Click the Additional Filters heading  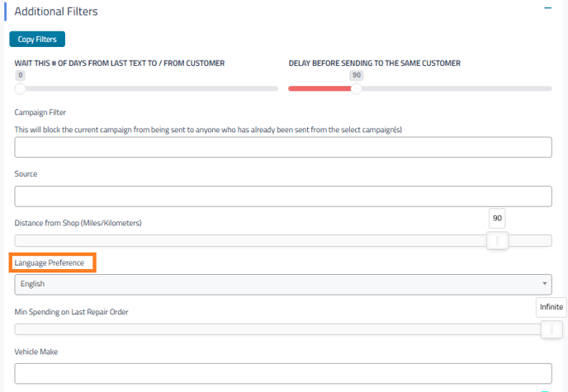coord(56,12)
